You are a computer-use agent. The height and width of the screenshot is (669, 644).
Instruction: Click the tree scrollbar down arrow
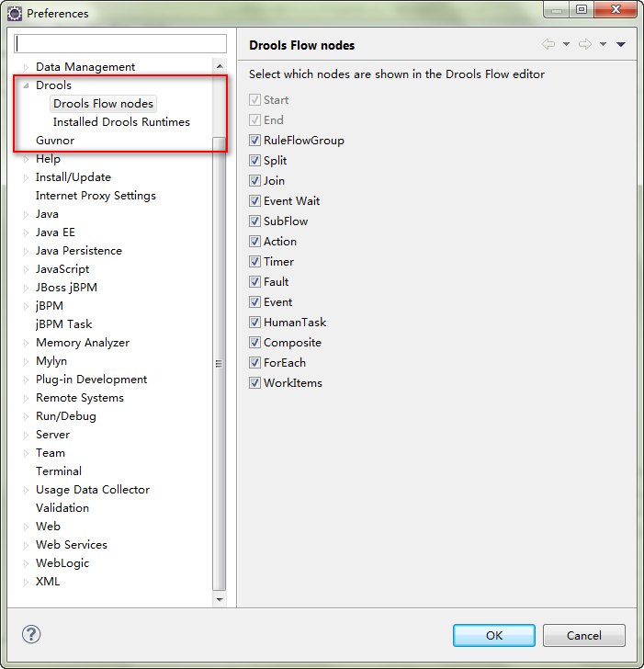point(220,599)
